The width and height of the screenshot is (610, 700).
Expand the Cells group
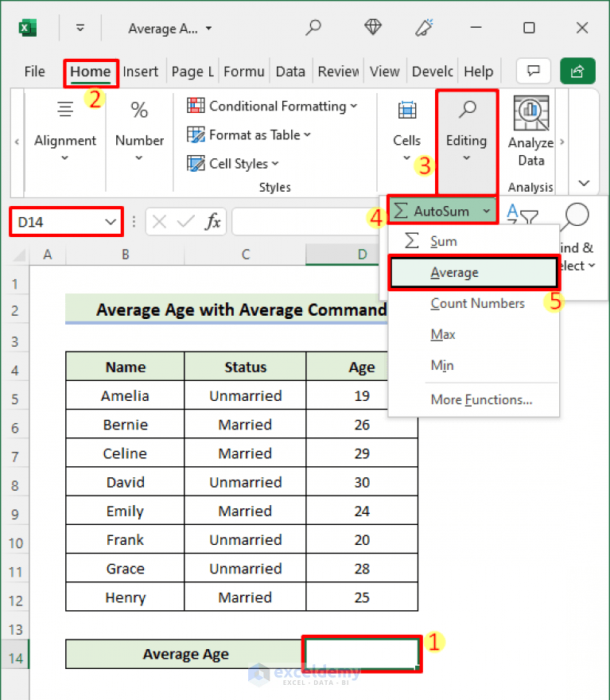point(406,130)
